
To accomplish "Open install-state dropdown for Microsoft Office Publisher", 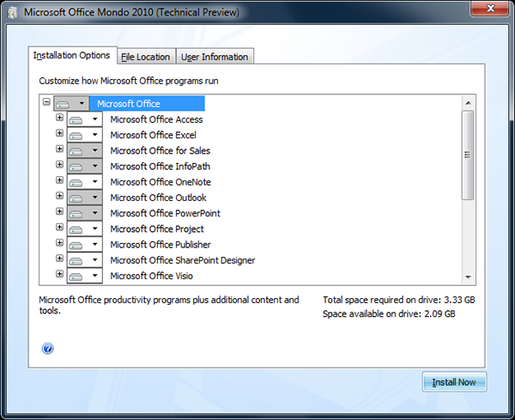I will click(85, 245).
